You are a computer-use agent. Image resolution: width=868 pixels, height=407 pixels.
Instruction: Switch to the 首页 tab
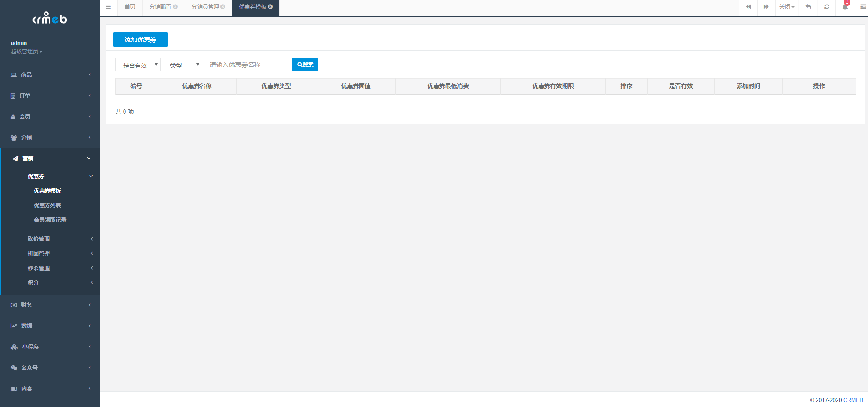click(x=130, y=7)
